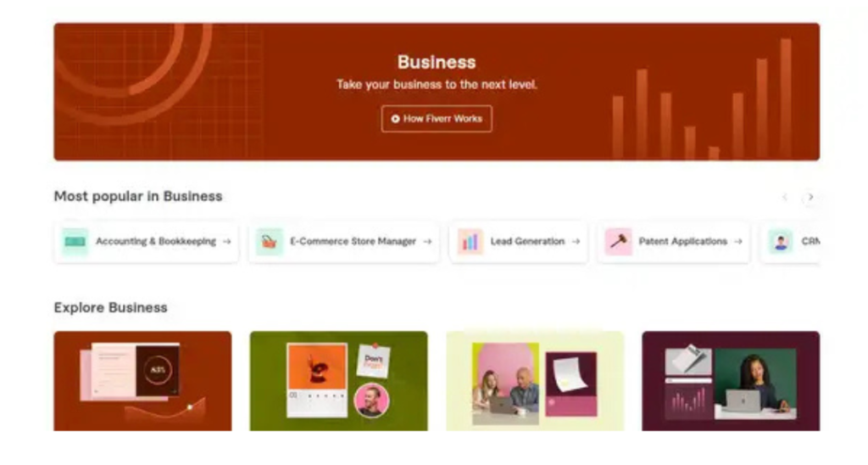Open the green Explore Business thumbnail
Screen dimensions: 868x465
(338, 380)
